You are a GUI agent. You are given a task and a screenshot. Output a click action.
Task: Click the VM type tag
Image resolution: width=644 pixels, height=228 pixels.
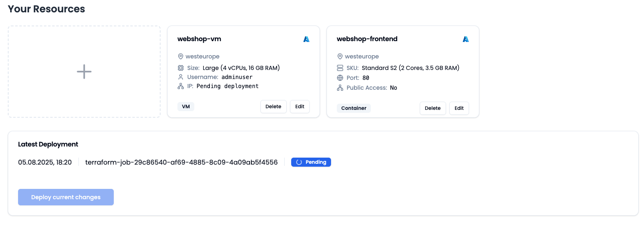click(186, 107)
